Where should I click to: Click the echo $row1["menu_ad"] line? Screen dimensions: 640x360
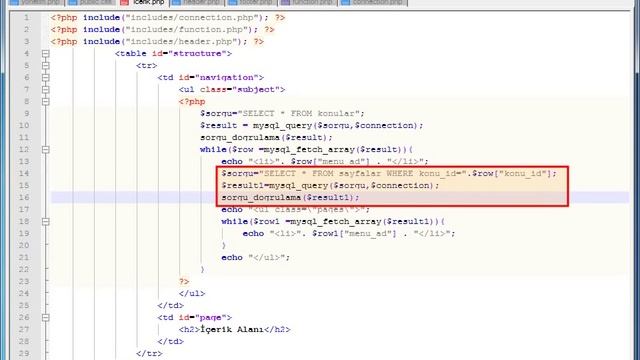tap(349, 233)
